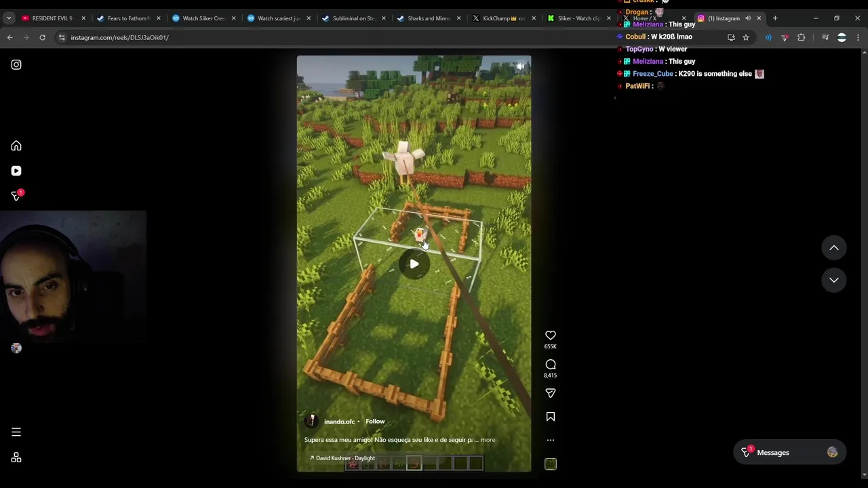The width and height of the screenshot is (868, 488).
Task: Open the inando.ofc profile name
Action: (339, 422)
